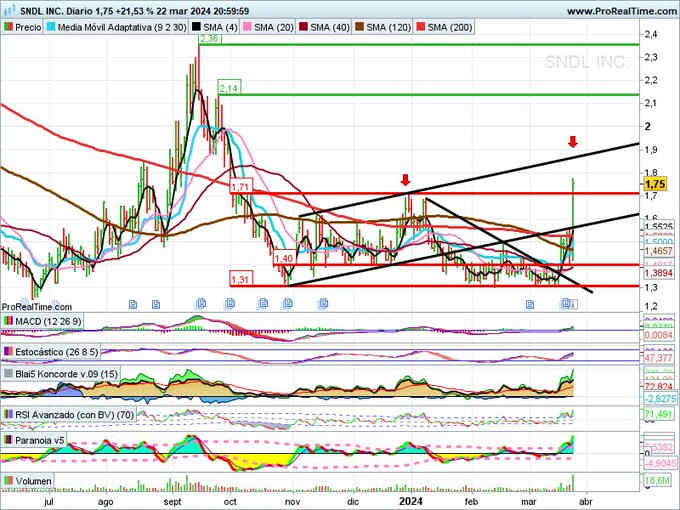The image size is (680, 510).
Task: Click the dark red SMA (40) swatch
Action: click(304, 27)
